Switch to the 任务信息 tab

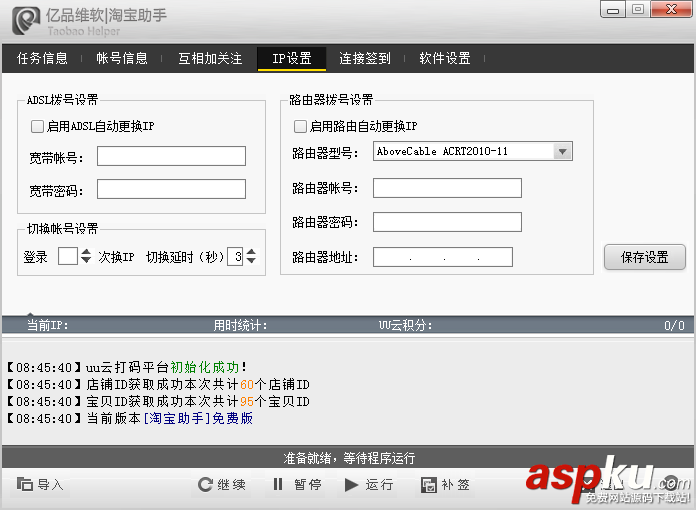[42, 58]
